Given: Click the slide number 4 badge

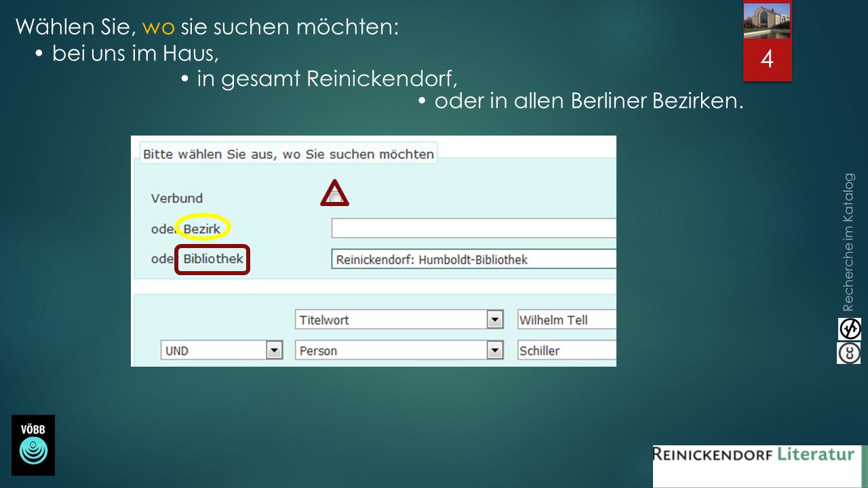Looking at the screenshot, I should coord(767,60).
